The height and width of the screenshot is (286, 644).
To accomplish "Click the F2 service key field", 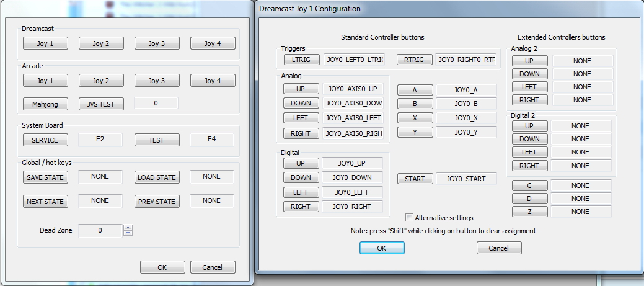I will 100,140.
